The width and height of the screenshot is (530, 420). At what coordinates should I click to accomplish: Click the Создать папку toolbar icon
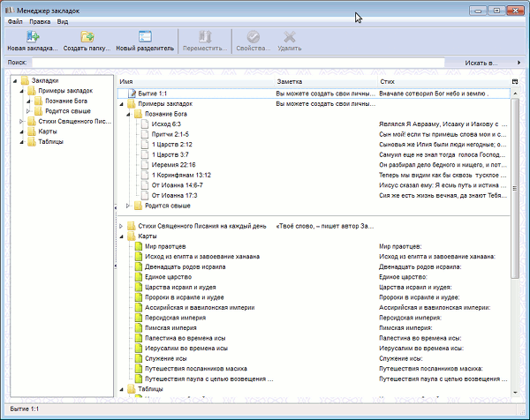click(x=87, y=36)
